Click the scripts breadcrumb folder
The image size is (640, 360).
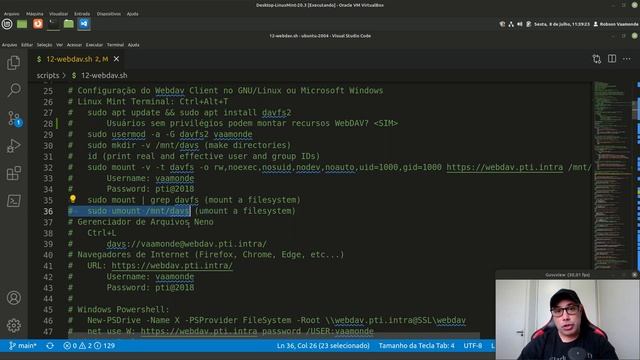tap(48, 76)
